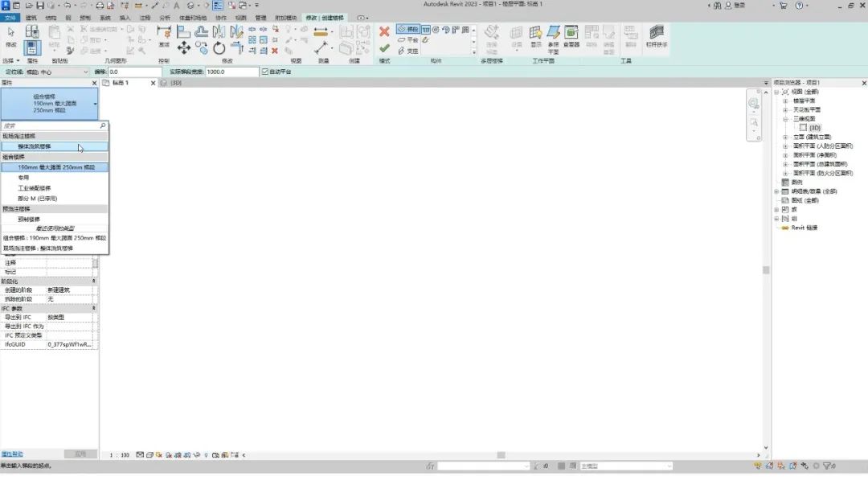Click the 查看器 (Viewer) work plane icon
The width and height of the screenshot is (868, 489).
click(x=571, y=35)
